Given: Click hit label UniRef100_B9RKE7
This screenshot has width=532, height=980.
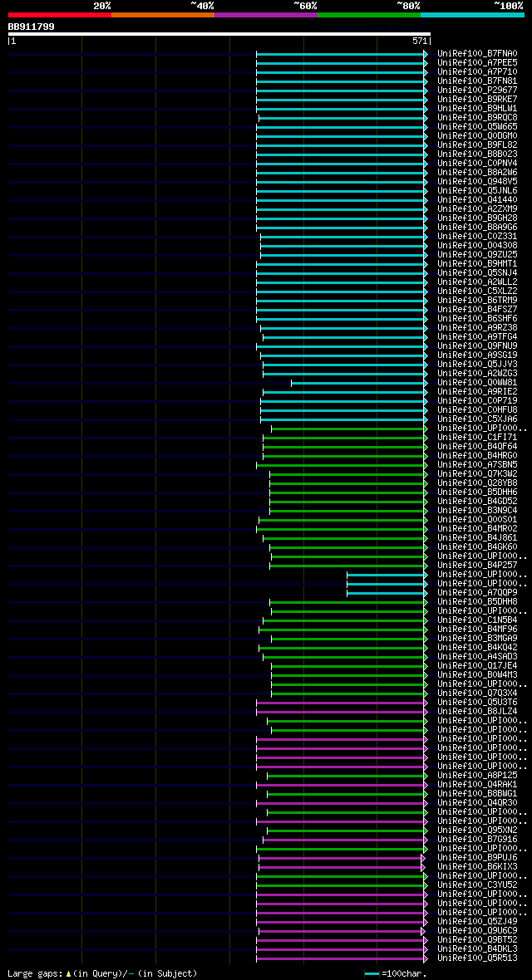Looking at the screenshot, I should (477, 100).
